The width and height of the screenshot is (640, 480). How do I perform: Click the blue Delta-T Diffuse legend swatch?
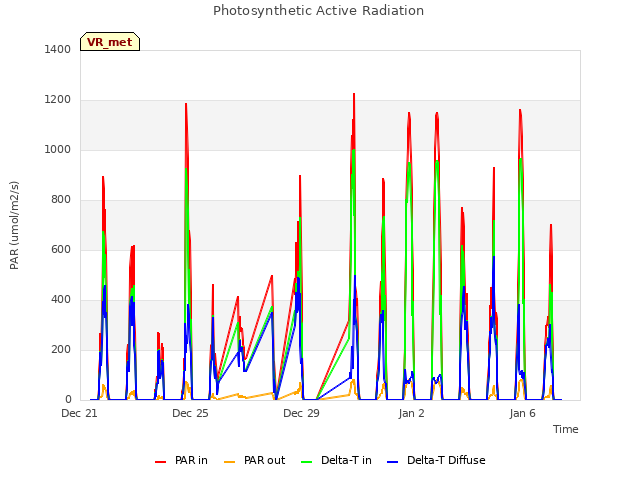pyautogui.click(x=392, y=462)
